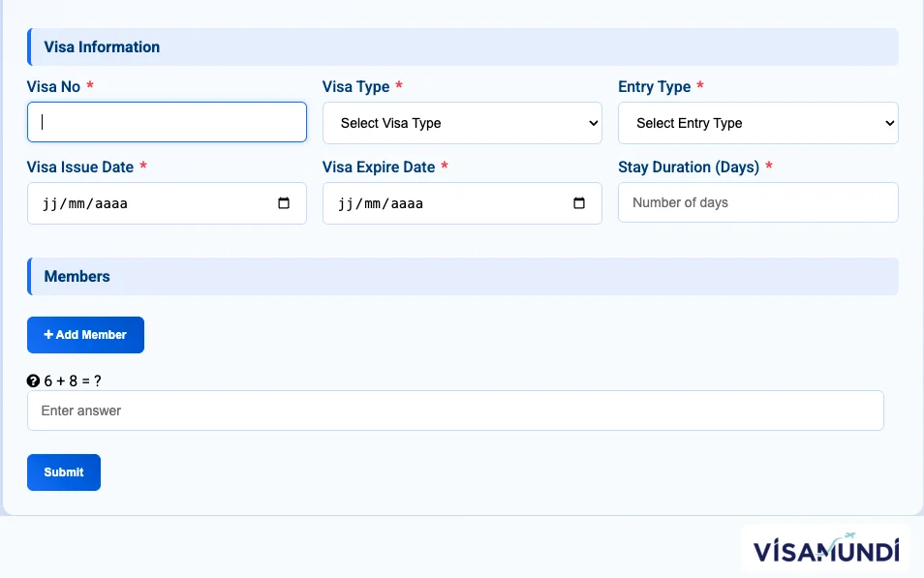Click the 6 + 8 = ? captcha text
Screen dimensions: 924x578
73,381
